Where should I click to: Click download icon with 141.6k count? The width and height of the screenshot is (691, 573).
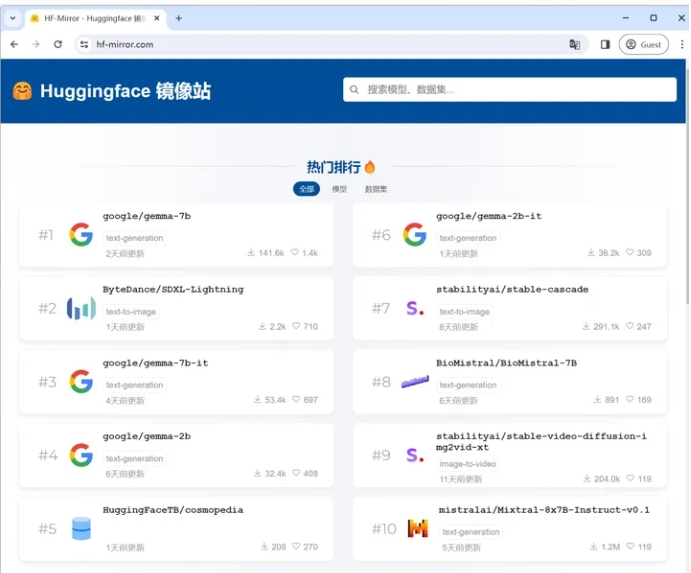click(x=251, y=253)
